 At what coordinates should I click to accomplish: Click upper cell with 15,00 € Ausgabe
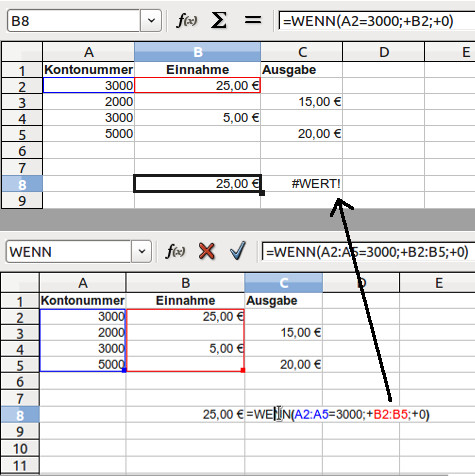(x=302, y=102)
